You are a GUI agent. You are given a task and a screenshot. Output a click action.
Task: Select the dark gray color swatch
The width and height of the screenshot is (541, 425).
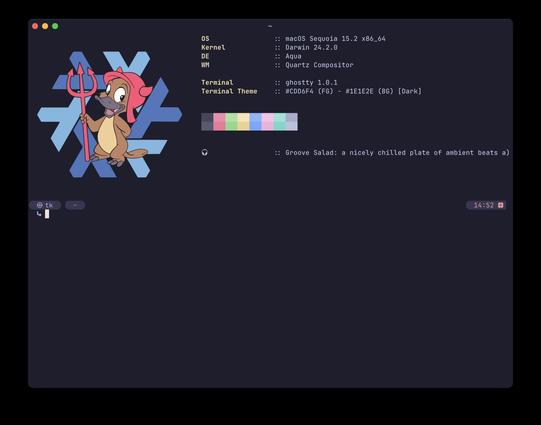(x=207, y=122)
